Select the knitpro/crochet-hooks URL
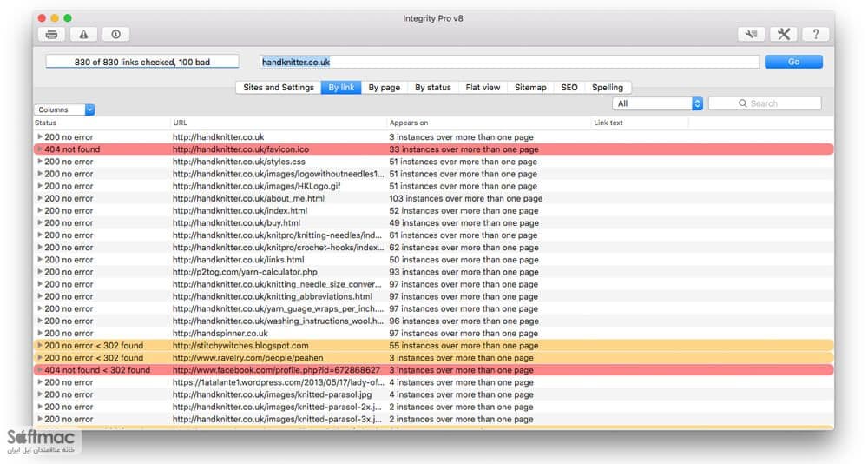This screenshot has width=868, height=464. 278,248
